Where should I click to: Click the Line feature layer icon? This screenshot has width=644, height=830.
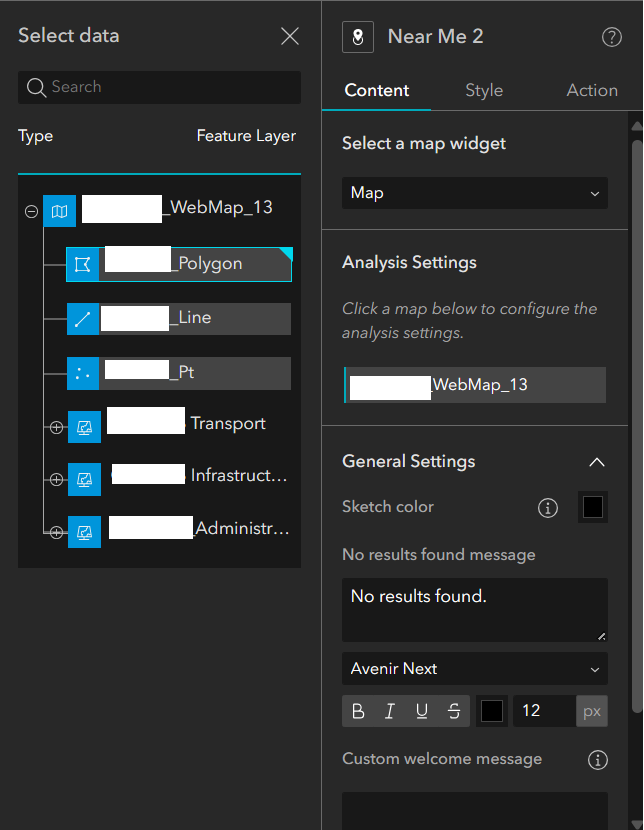(x=84, y=319)
